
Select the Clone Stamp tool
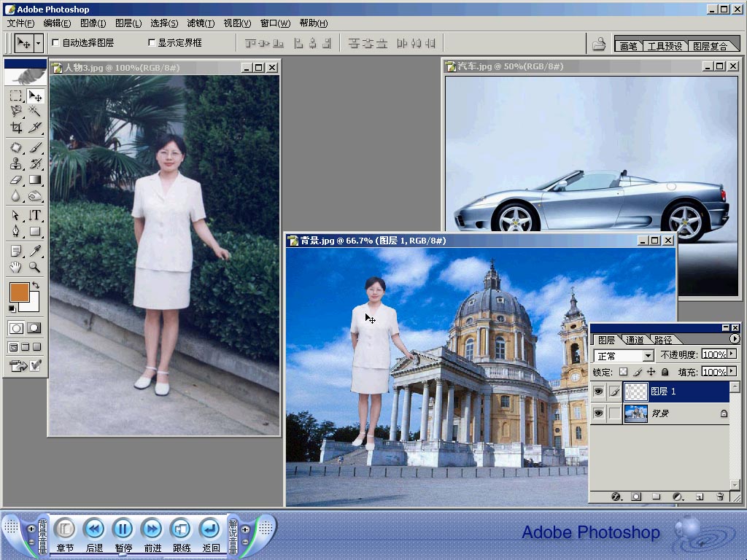pos(16,164)
